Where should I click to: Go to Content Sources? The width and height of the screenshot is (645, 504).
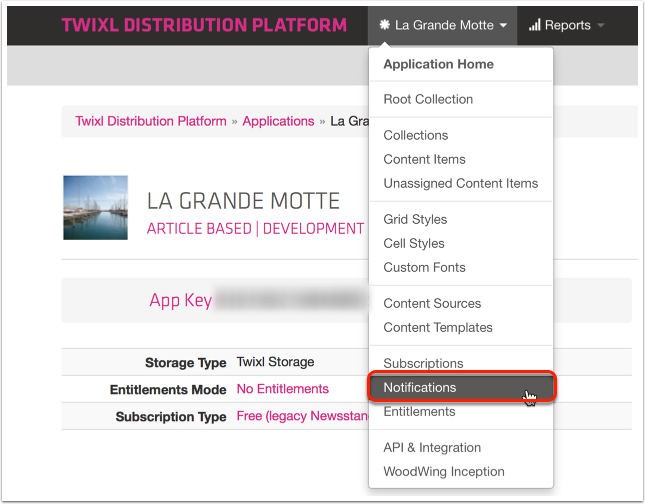[x=432, y=304]
